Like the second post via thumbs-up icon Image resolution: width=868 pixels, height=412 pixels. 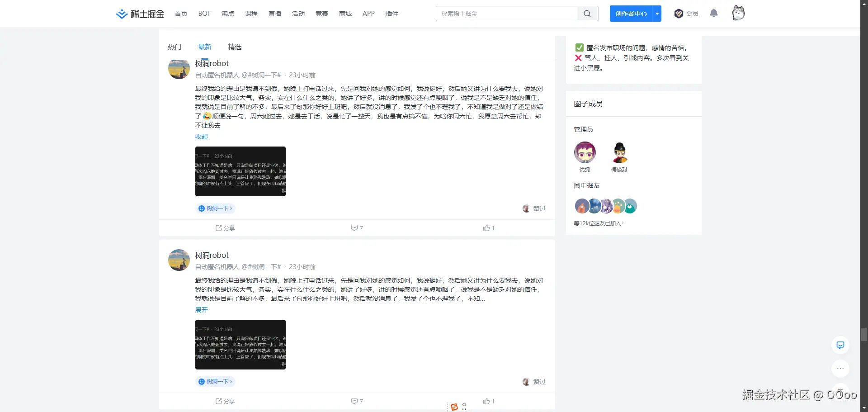click(488, 401)
